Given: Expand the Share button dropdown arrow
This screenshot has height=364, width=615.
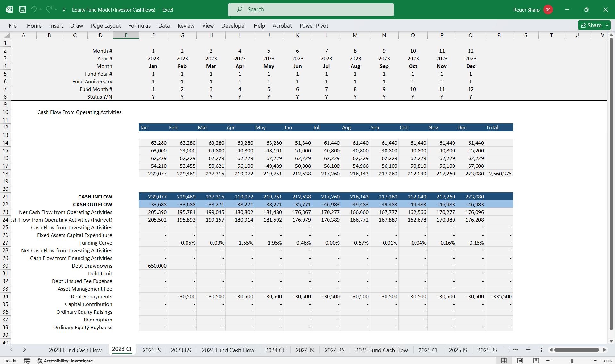Looking at the screenshot, I should (607, 25).
